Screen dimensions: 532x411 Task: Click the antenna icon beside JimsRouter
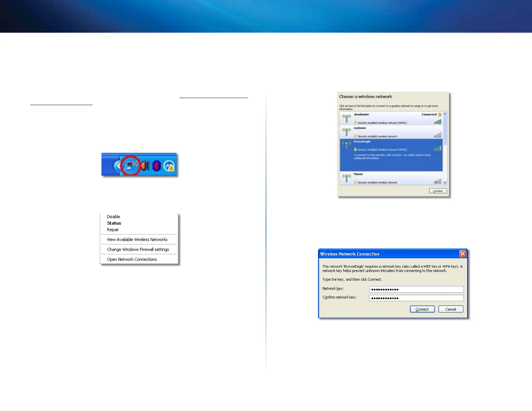346,118
